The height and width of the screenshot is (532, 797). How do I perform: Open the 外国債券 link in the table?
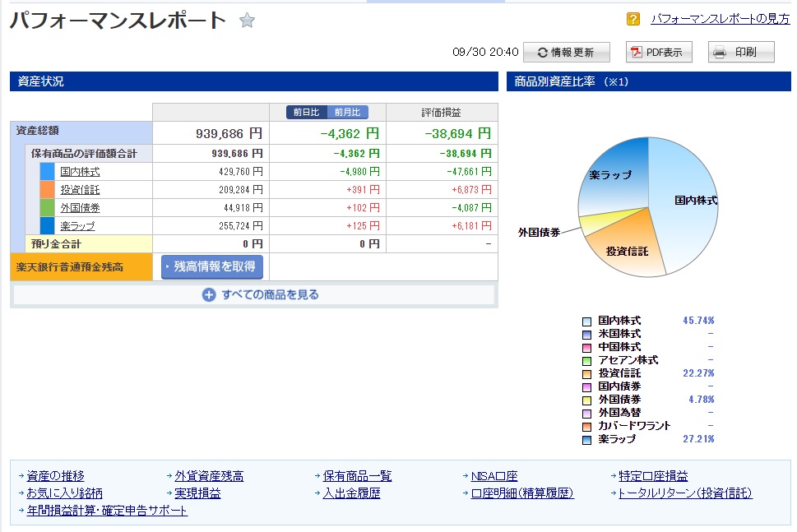tap(80, 208)
